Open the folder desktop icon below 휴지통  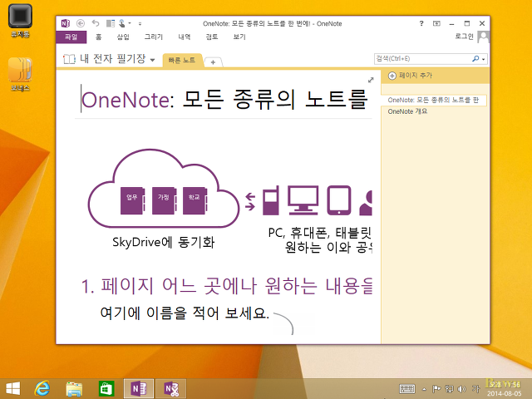[x=20, y=74]
